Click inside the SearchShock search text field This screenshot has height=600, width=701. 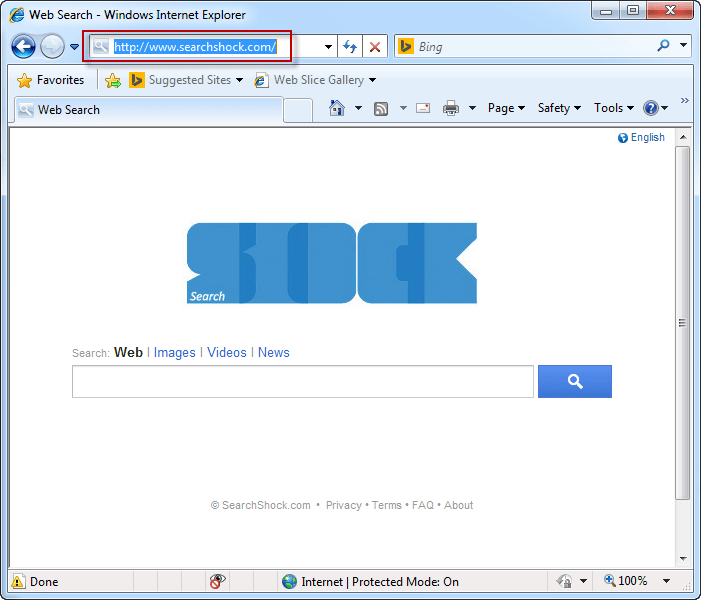302,381
